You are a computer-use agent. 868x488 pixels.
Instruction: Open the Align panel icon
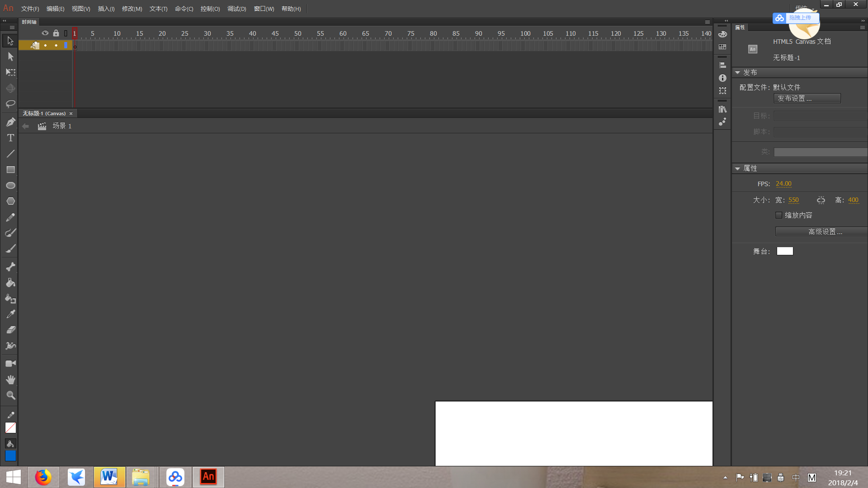click(x=722, y=65)
